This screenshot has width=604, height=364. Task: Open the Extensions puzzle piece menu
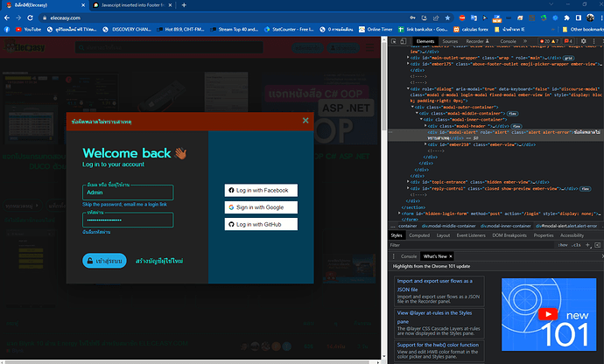(x=566, y=17)
